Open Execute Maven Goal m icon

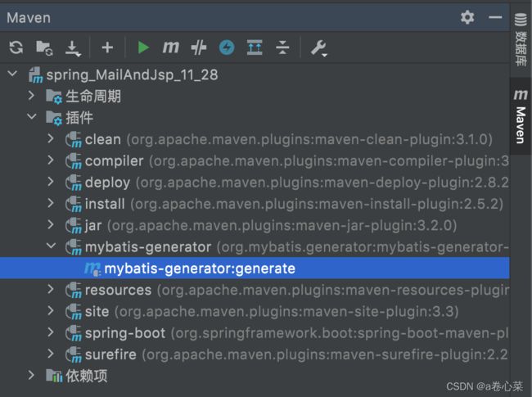point(171,47)
